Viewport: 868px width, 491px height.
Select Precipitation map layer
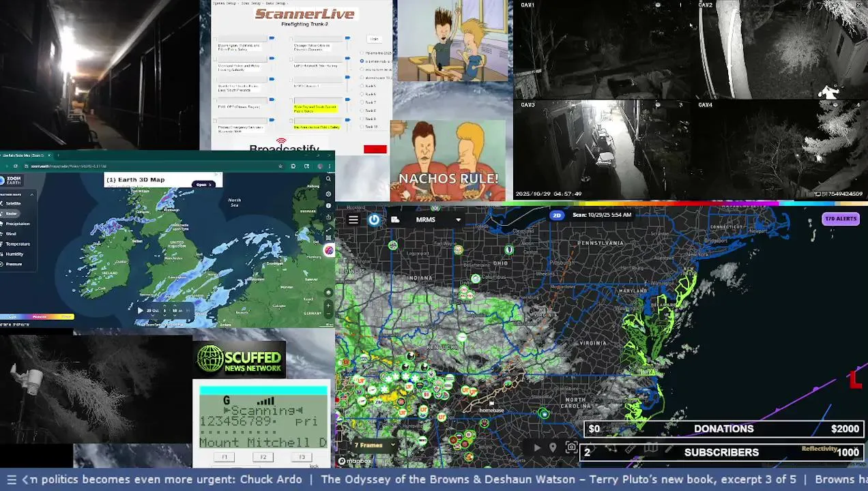coord(18,224)
